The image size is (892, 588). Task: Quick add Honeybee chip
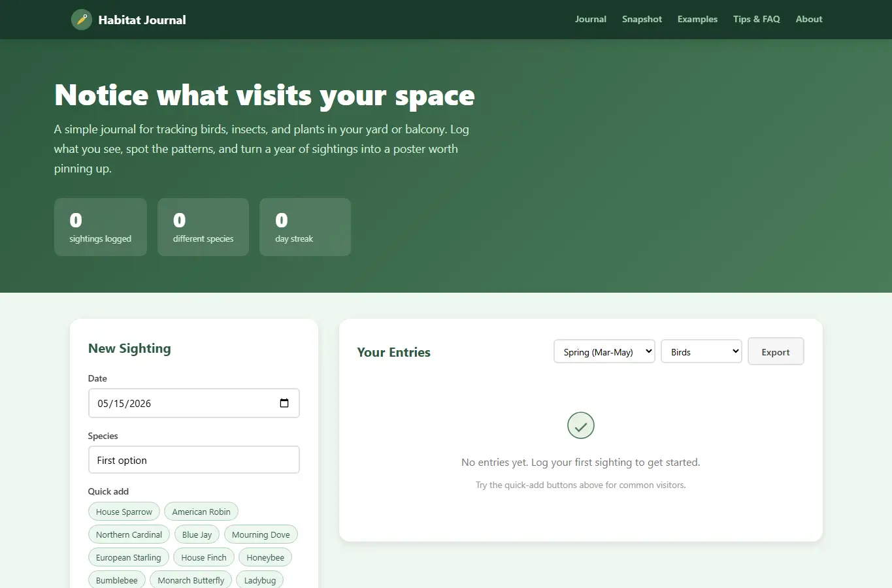[x=265, y=557]
